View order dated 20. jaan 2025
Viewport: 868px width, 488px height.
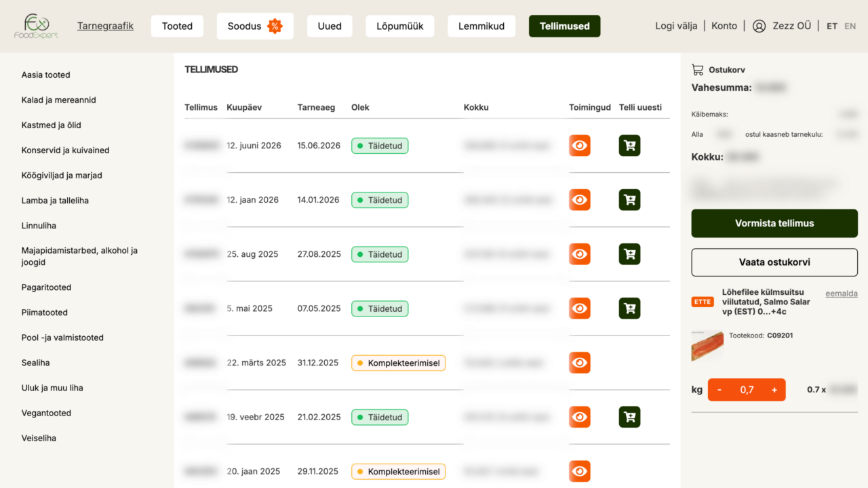(579, 471)
